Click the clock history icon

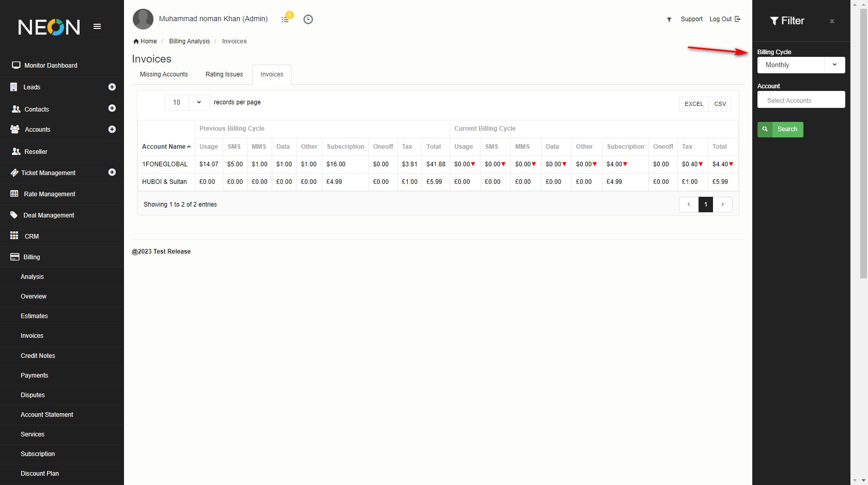(x=308, y=19)
